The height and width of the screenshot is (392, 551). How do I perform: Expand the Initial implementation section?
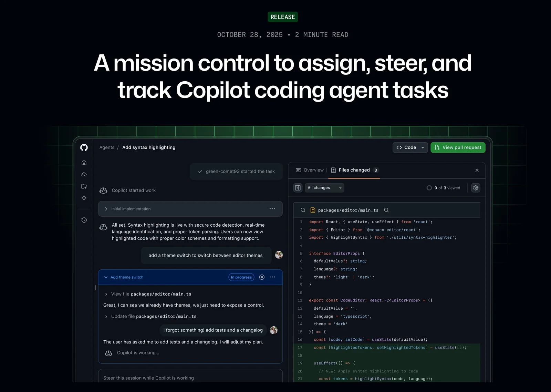tap(106, 209)
